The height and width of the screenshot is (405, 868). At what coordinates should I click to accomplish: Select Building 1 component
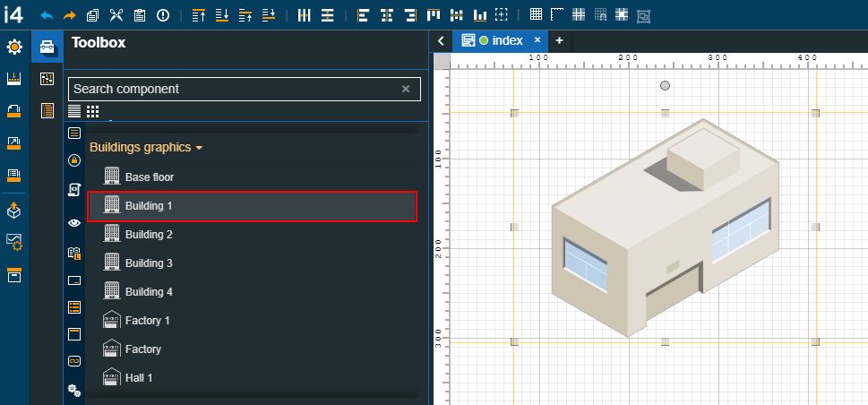coord(252,206)
